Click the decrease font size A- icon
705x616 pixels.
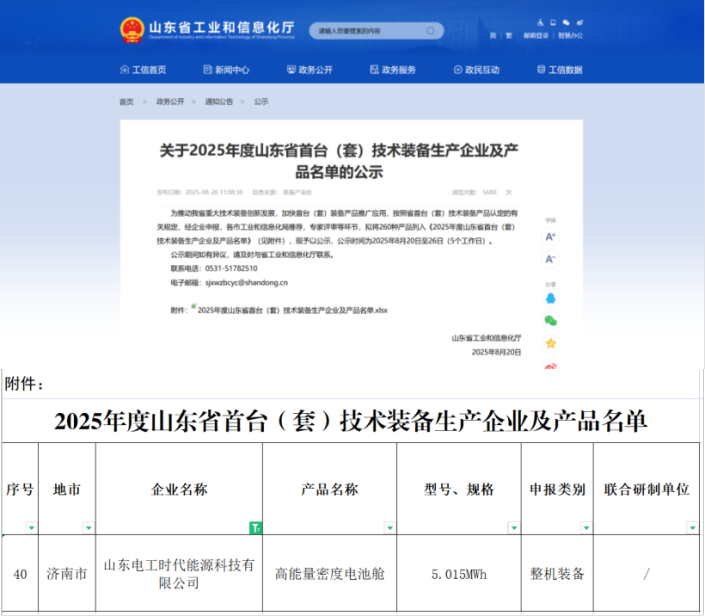point(550,259)
